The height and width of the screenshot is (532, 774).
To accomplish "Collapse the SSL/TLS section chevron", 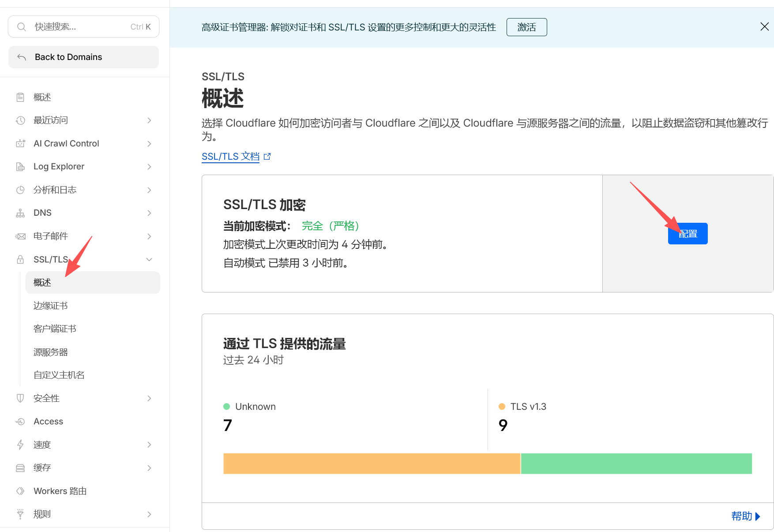I will pos(149,259).
